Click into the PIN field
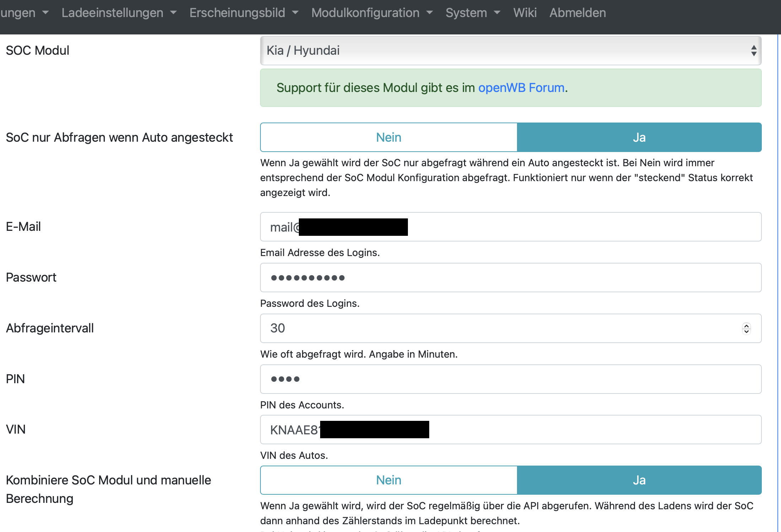 point(511,379)
